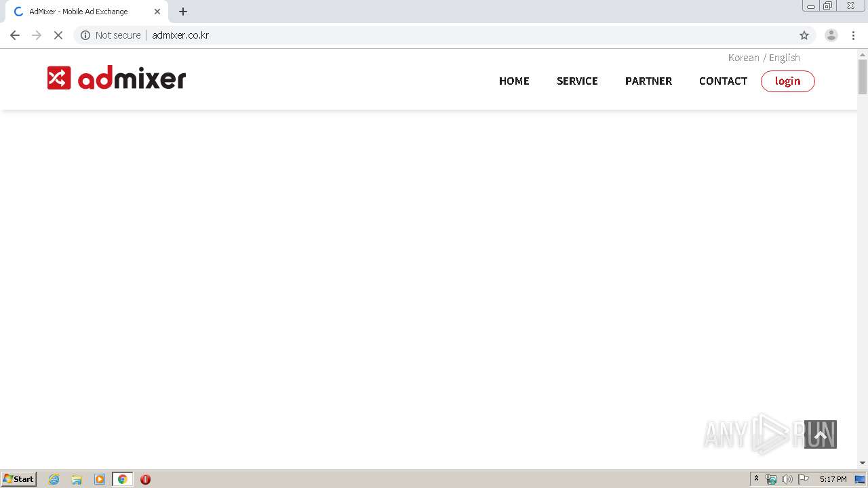
Task: Switch language to English
Action: pyautogui.click(x=785, y=58)
